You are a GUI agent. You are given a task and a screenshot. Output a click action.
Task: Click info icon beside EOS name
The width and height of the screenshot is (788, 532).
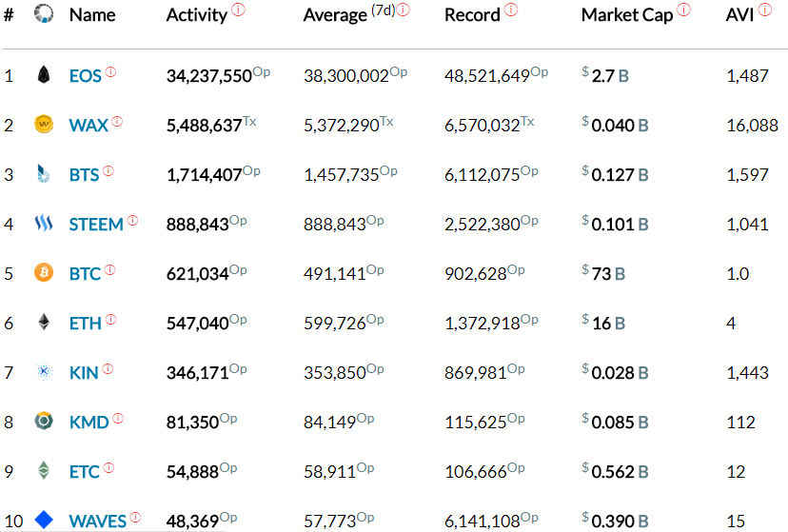pyautogui.click(x=110, y=71)
